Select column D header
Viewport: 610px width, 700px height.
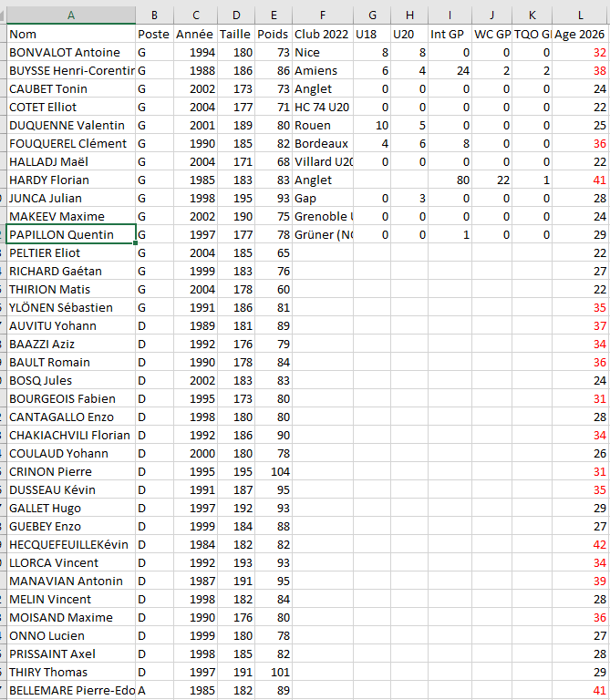(236, 15)
